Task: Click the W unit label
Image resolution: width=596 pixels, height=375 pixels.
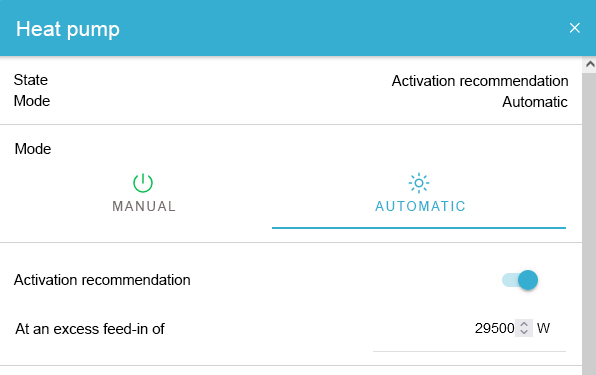Action: pos(543,328)
